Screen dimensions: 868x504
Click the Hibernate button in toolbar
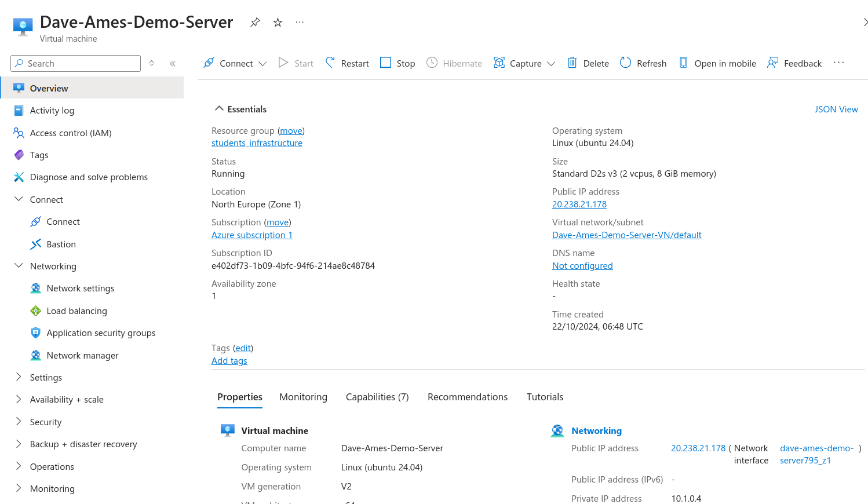[454, 63]
